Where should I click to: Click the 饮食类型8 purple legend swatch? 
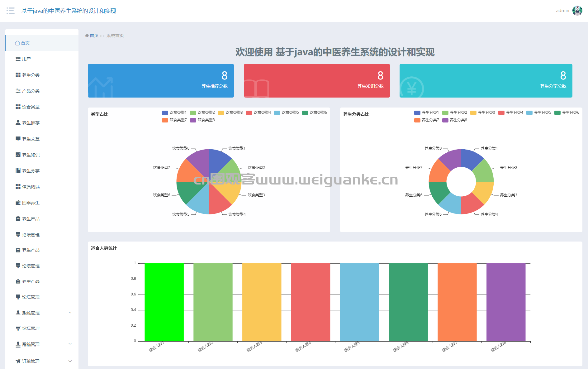click(x=193, y=120)
